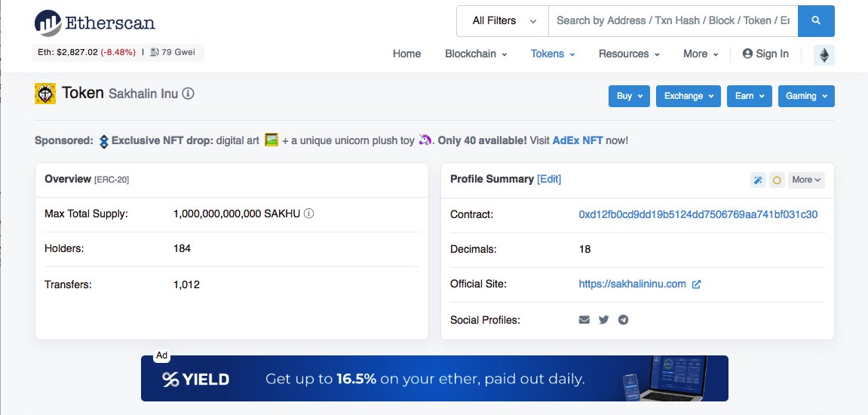Open the Earn dropdown button
Screen dimensions: 868x415
point(750,96)
